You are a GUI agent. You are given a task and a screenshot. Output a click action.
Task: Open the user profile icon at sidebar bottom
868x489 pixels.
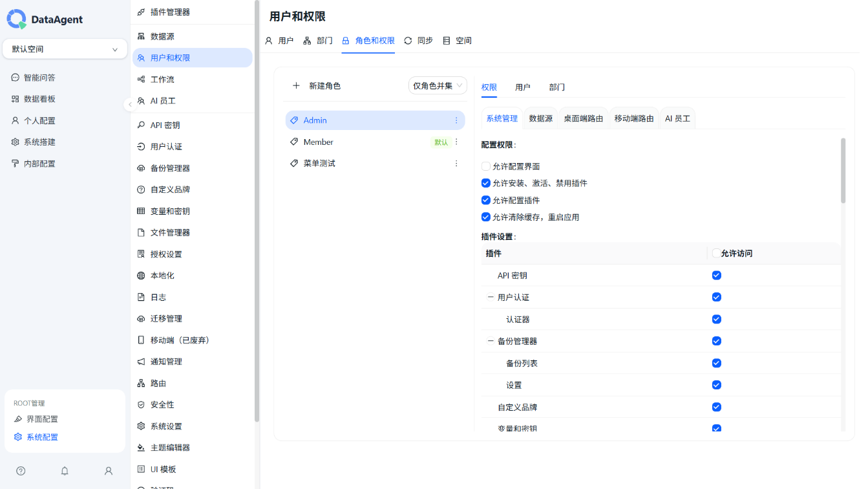[x=109, y=471]
